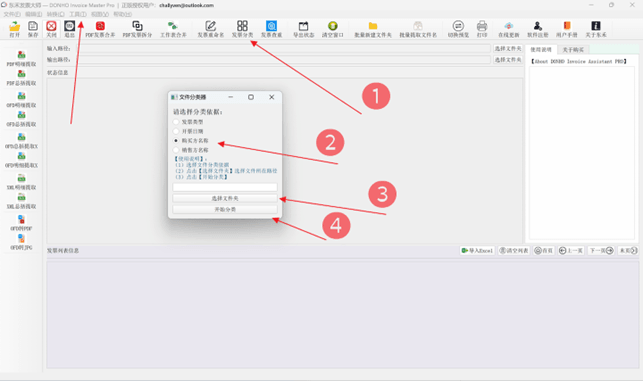Go to 下一页 next page

pyautogui.click(x=601, y=251)
